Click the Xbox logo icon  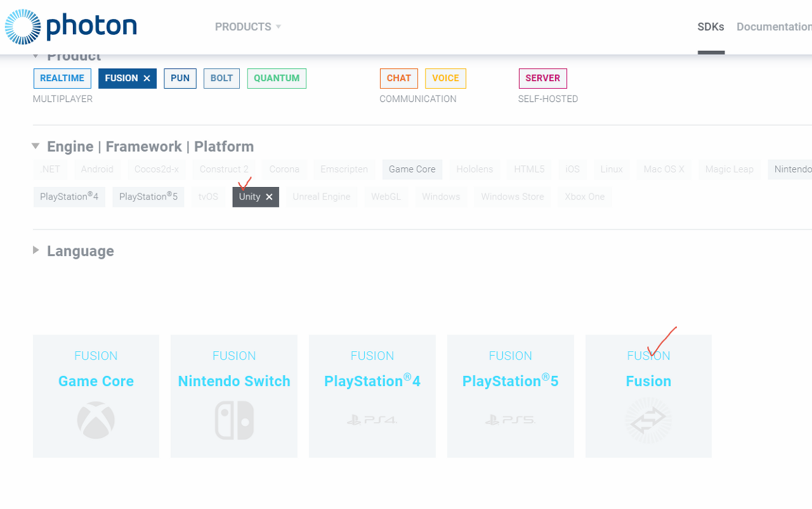tap(96, 420)
